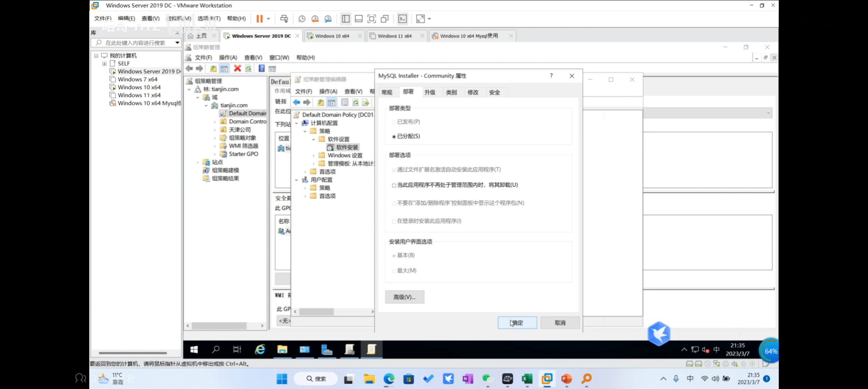
Task: Open Internet Explorer on VM taskbar
Action: coord(260,349)
